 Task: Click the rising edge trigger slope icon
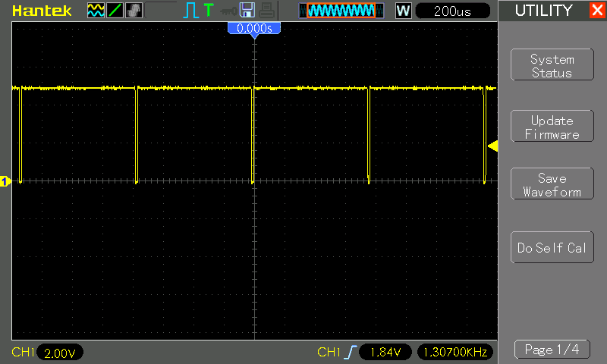[x=350, y=352]
